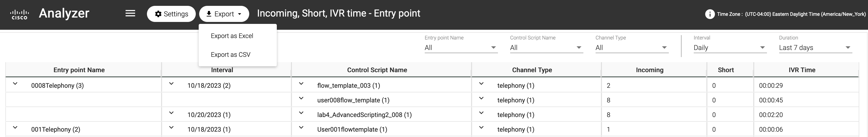Screen dimensions: 868x137
Task: Change the Interval dropdown from Daily
Action: tap(730, 48)
